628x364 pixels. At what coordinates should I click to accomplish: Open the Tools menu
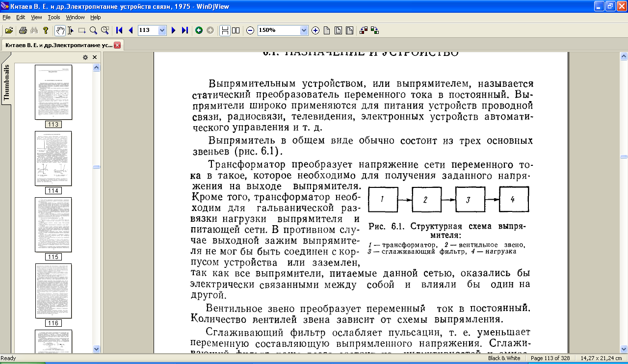(x=54, y=17)
